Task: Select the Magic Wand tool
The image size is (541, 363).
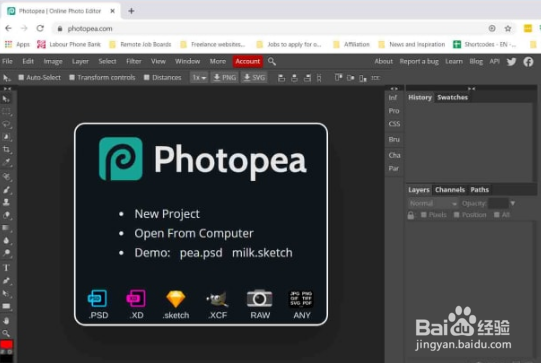Action: 6,137
